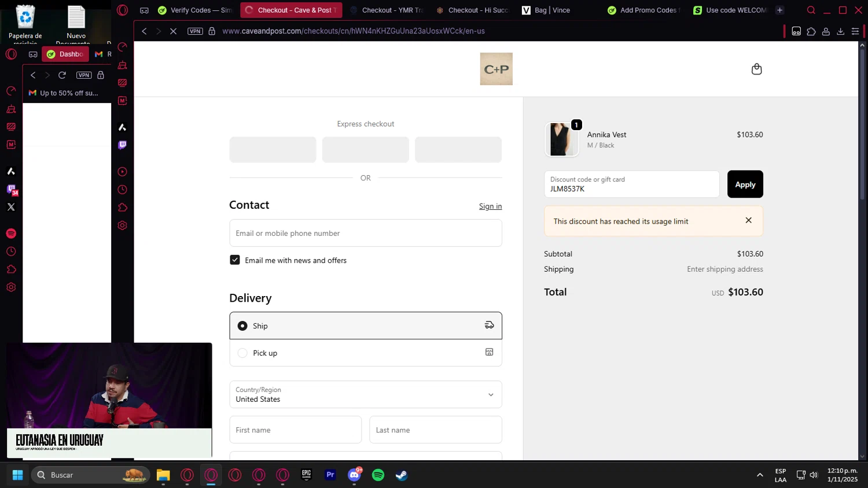Click the caveandpost.com address bar URL
The width and height of the screenshot is (868, 488).
[x=354, y=31]
